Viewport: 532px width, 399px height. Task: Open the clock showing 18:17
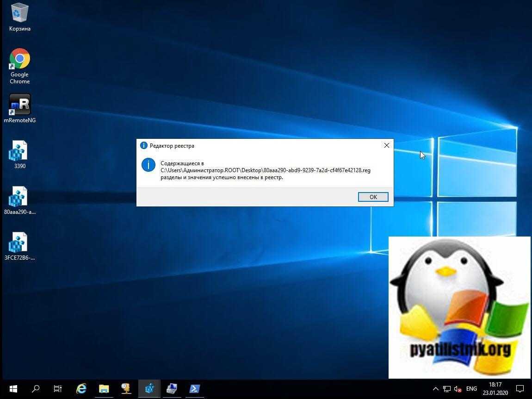pos(495,389)
